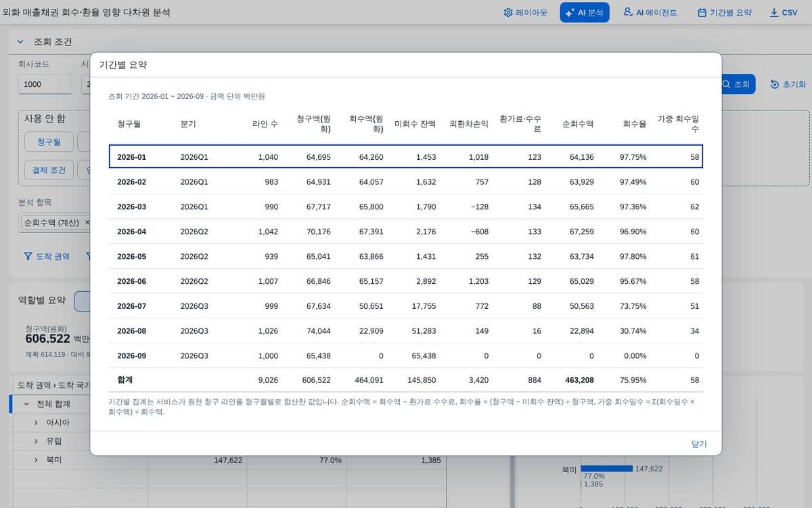This screenshot has height=508, width=812.
Task: Reset filters with 초기화
Action: point(788,84)
